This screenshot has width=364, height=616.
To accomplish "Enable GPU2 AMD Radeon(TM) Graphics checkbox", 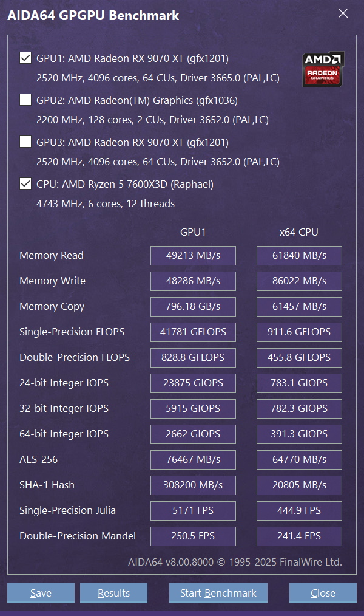I will click(25, 100).
